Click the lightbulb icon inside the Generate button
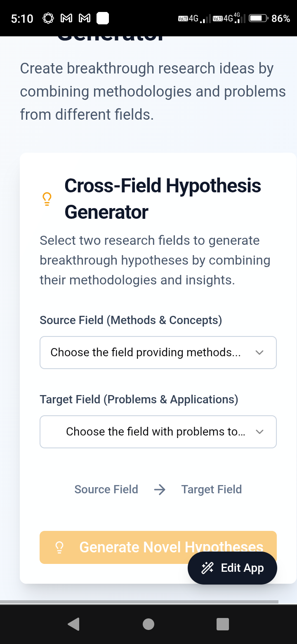This screenshot has height=644, width=297. pyautogui.click(x=59, y=547)
